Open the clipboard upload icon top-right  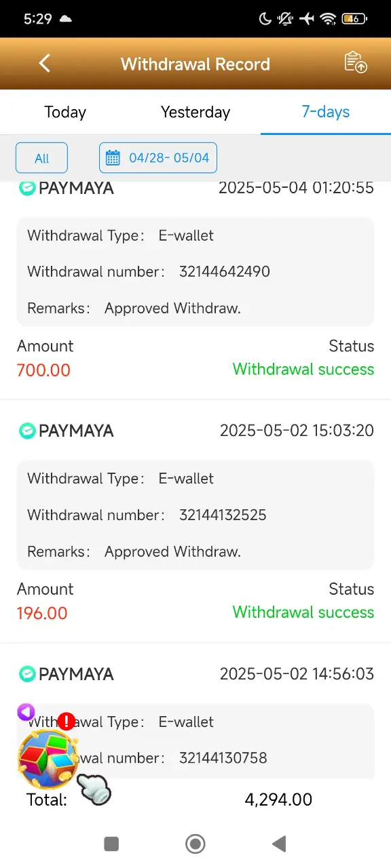[356, 62]
